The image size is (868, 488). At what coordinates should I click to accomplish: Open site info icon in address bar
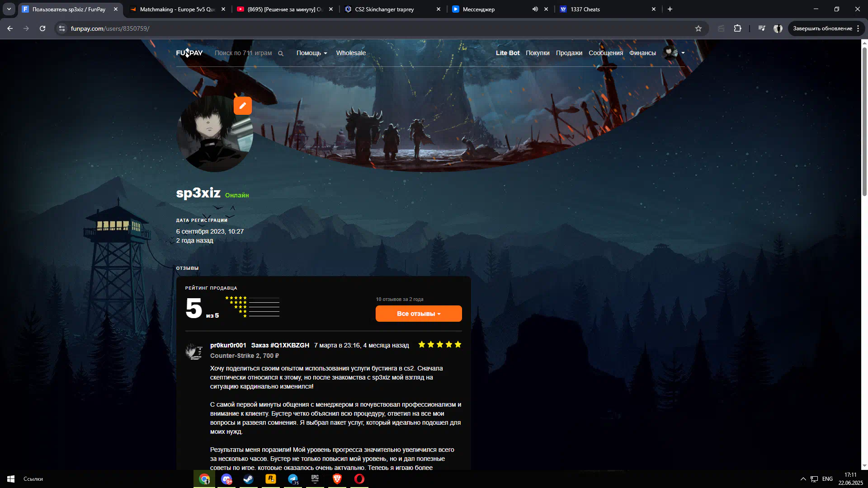pyautogui.click(x=62, y=28)
